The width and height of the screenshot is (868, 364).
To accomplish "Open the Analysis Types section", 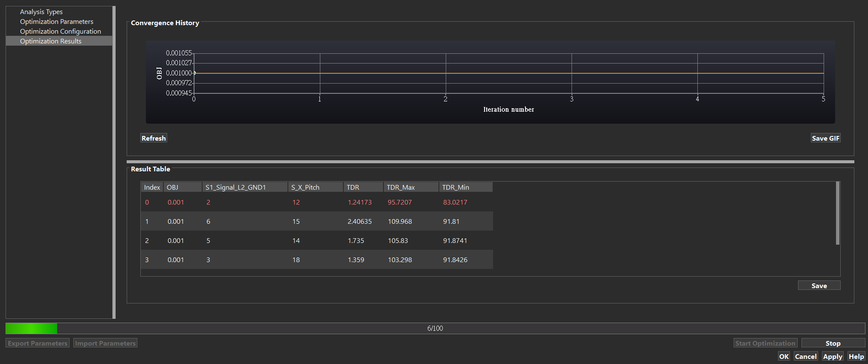I will (x=41, y=12).
